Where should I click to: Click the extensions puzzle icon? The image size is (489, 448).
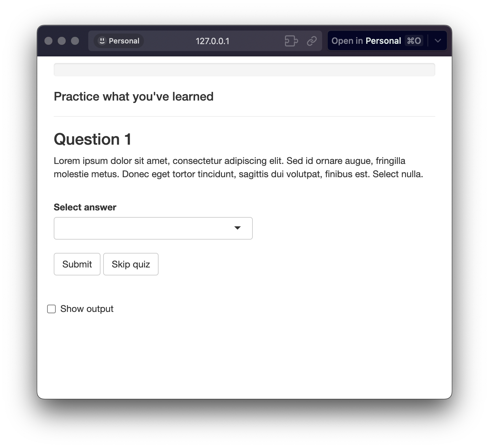[291, 41]
